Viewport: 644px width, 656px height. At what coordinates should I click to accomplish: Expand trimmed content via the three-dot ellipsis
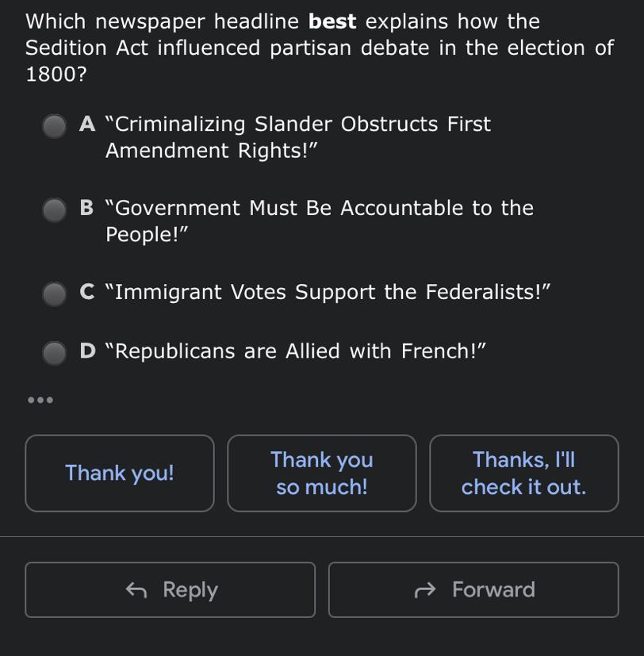click(40, 400)
